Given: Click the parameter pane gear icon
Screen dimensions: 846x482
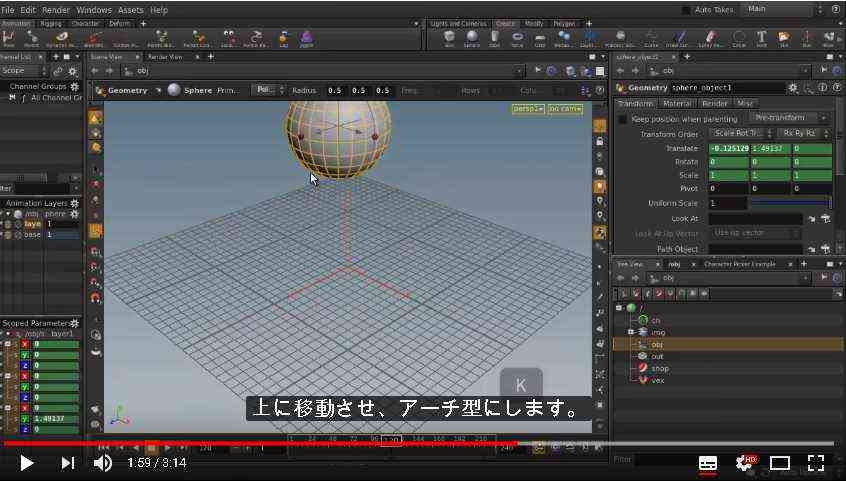Looking at the screenshot, I should [792, 87].
